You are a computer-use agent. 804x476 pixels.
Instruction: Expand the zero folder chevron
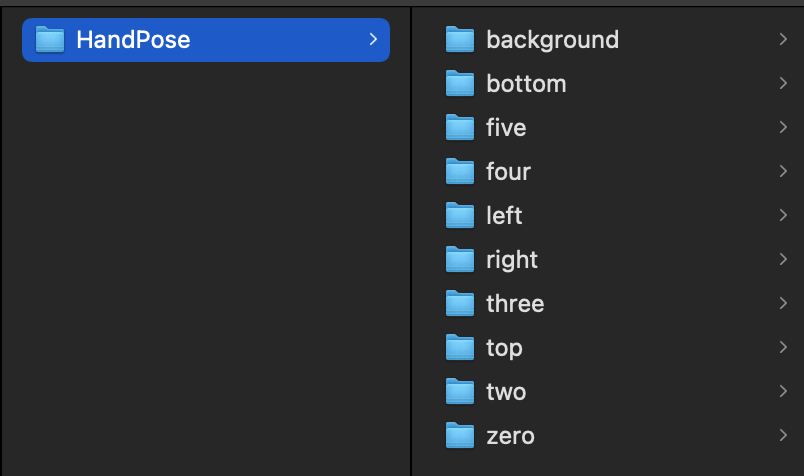[782, 436]
